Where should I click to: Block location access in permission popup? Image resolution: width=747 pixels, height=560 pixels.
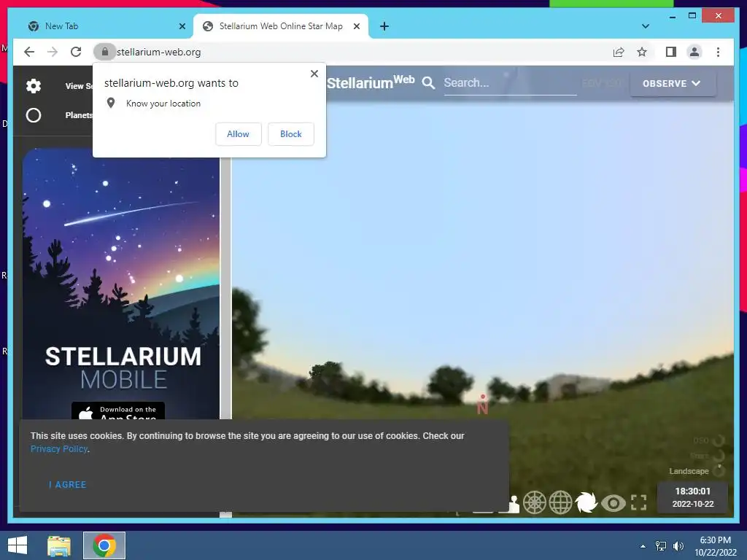(290, 134)
